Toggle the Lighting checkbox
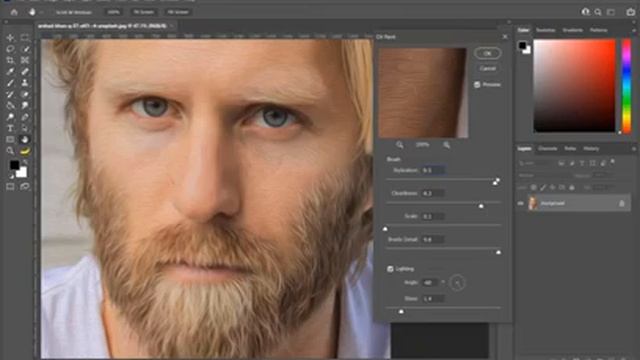 point(390,269)
